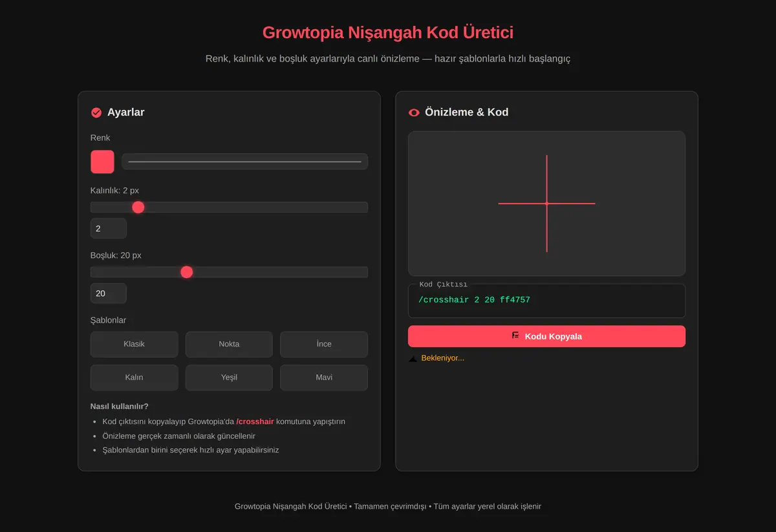Click the Growtopia Nişangah Kod Üretici title
The image size is (776, 532).
[388, 32]
